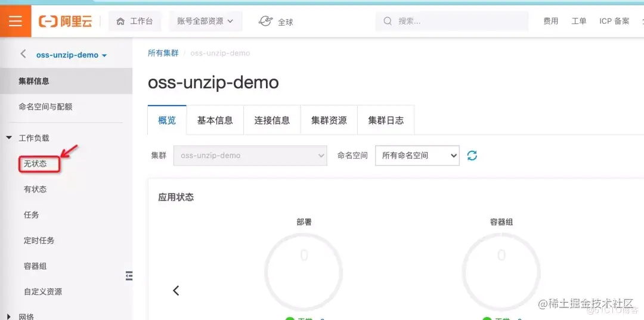Switch to the 连接信息 tab
This screenshot has height=320, width=644.
[272, 120]
